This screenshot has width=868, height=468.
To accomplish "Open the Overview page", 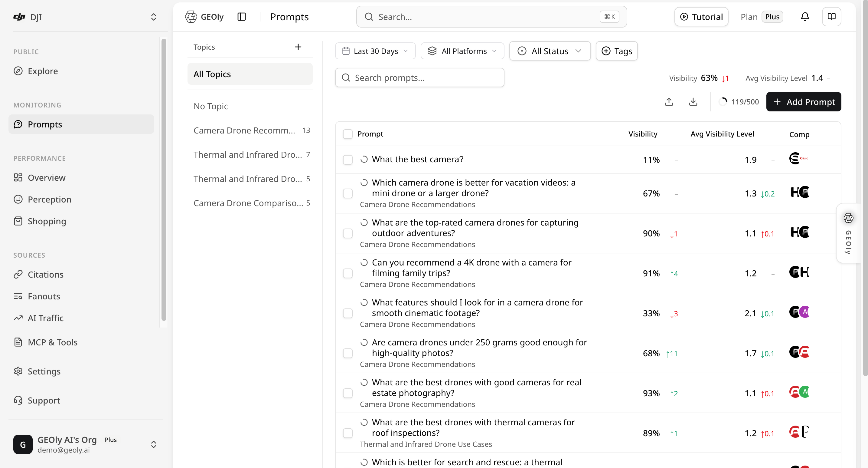I will pos(81,178).
